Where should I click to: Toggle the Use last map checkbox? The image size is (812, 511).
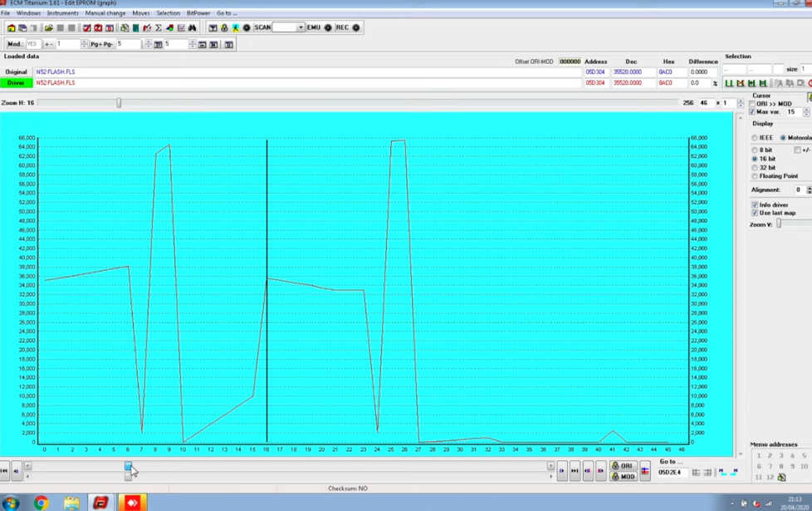tap(755, 213)
